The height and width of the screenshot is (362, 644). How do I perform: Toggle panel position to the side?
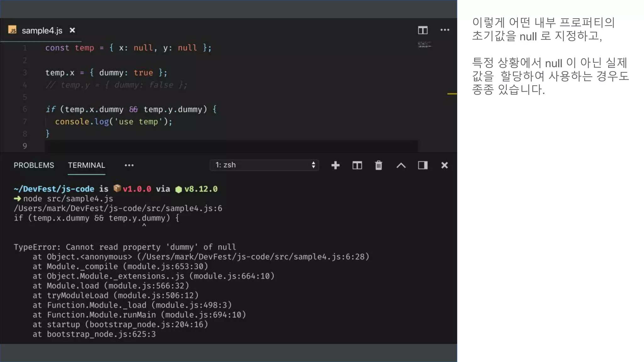(x=423, y=165)
